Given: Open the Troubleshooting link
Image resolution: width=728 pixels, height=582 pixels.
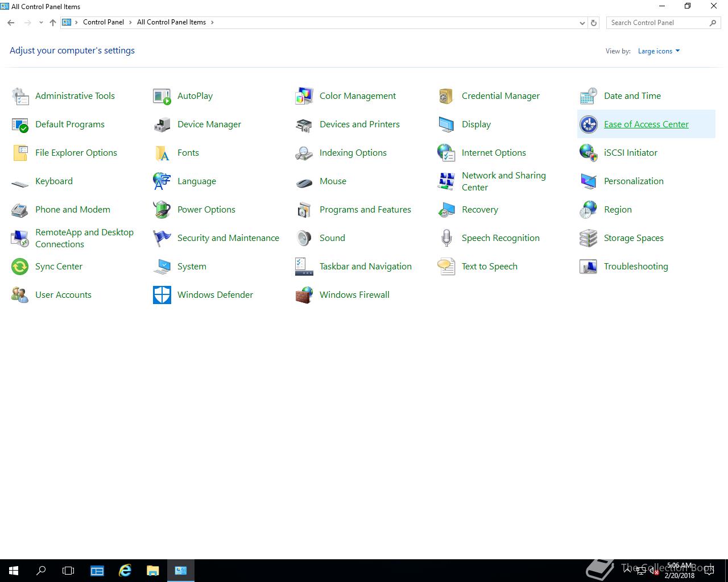Looking at the screenshot, I should [x=636, y=267].
